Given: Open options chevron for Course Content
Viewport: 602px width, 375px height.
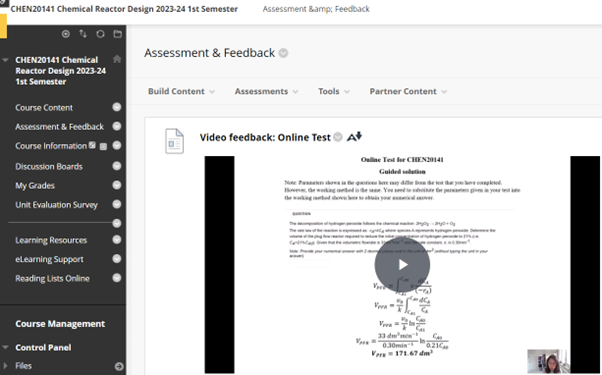Looking at the screenshot, I should 117,107.
